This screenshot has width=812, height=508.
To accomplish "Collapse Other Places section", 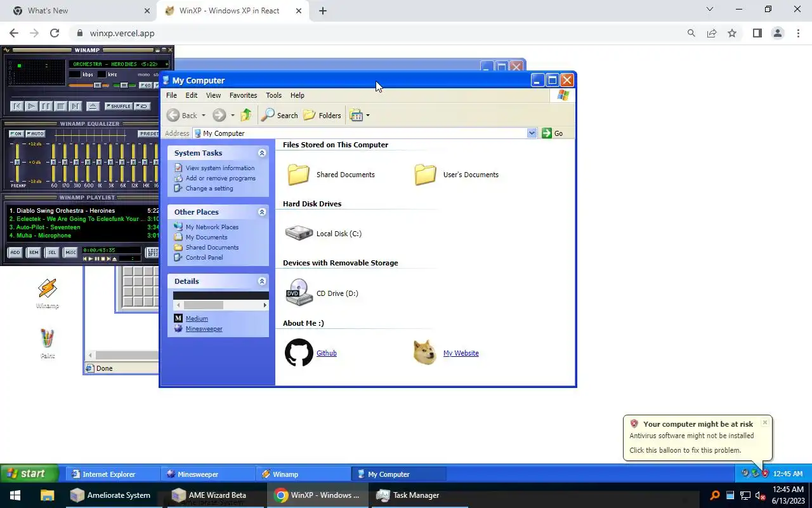I will coord(262,212).
